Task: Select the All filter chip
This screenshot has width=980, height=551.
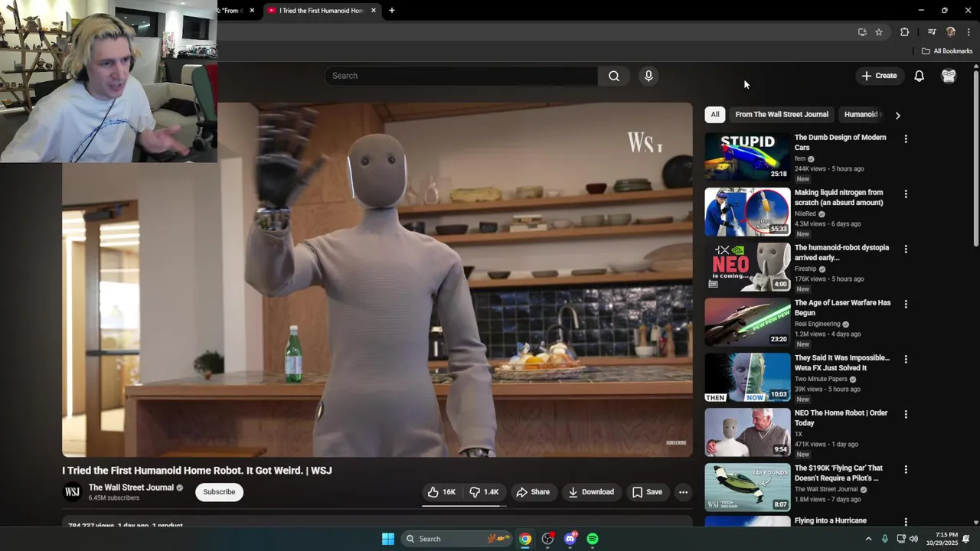Action: (x=715, y=115)
